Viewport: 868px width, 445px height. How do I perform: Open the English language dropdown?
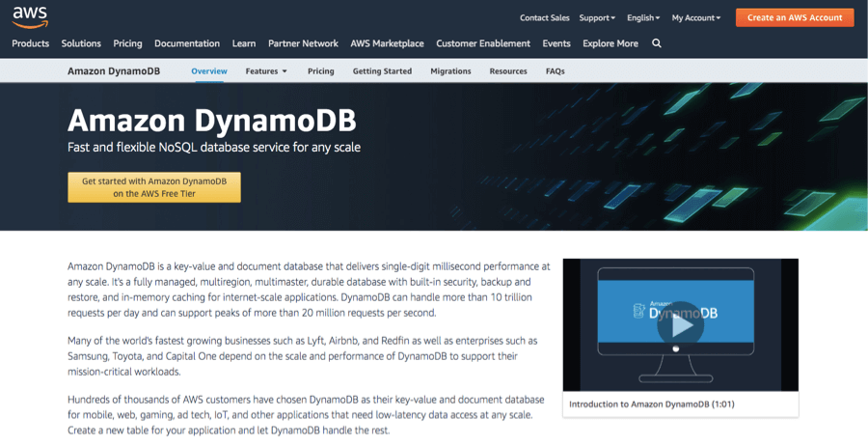(643, 17)
